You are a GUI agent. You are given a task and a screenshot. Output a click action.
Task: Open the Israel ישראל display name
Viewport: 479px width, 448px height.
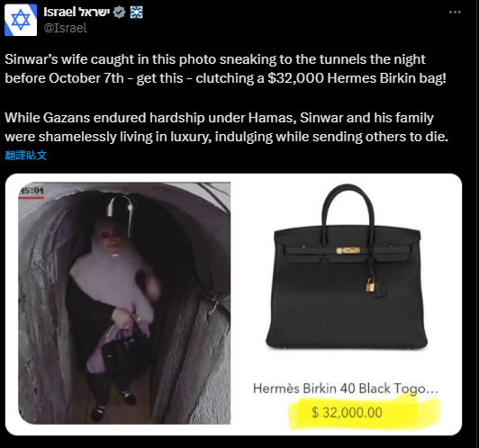click(77, 12)
